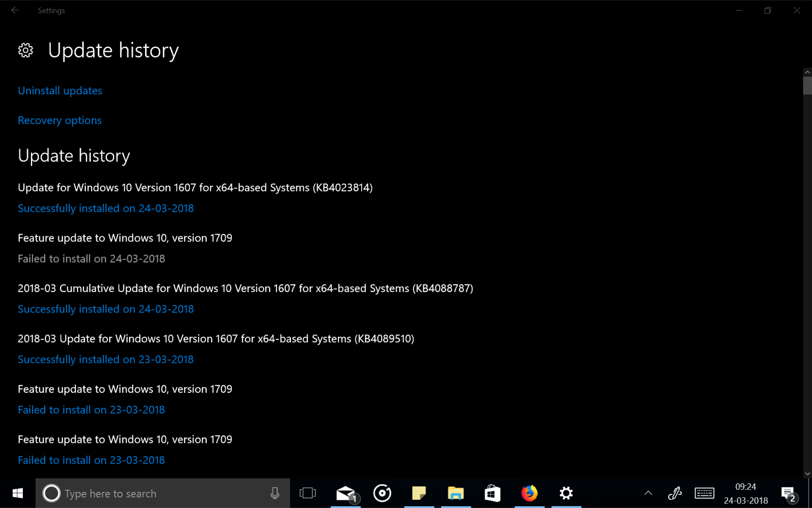Viewport: 812px width, 508px height.
Task: Open the Mail app in taskbar
Action: click(x=346, y=493)
